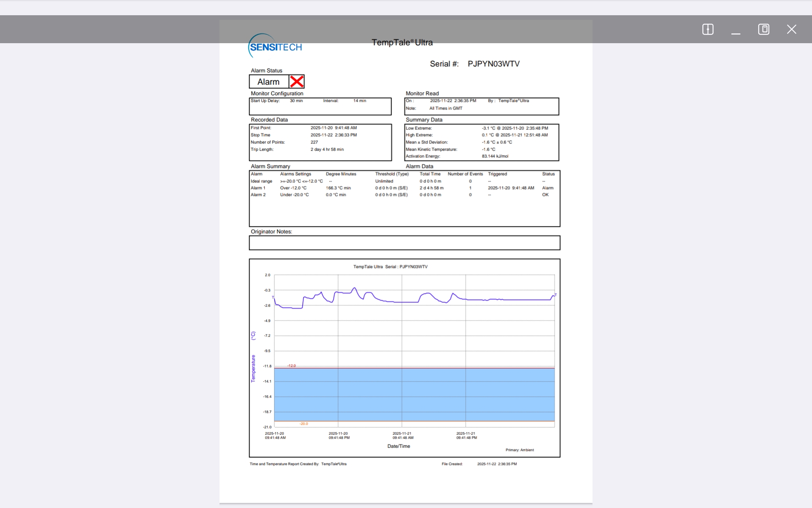Viewport: 812px width, 508px height.
Task: Click the red X alarm status icon
Action: pyautogui.click(x=296, y=82)
